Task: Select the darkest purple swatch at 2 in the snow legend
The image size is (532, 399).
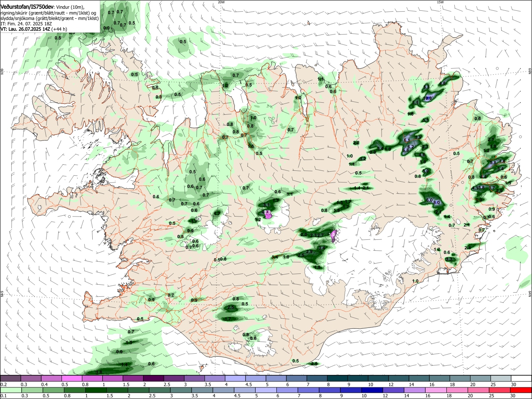Action: [153, 378]
